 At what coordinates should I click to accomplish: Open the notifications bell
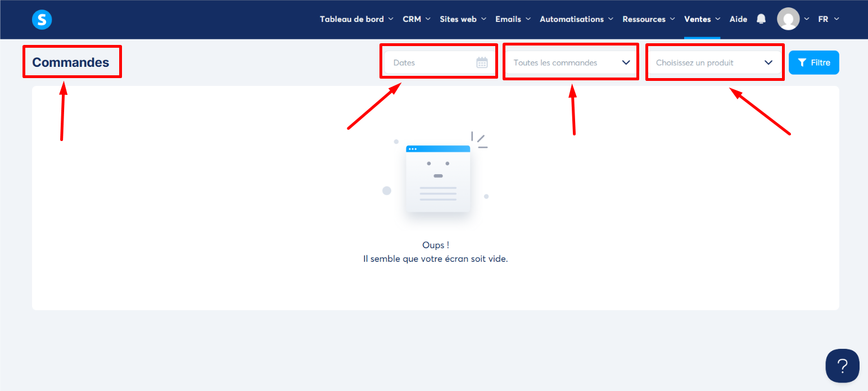(x=761, y=19)
